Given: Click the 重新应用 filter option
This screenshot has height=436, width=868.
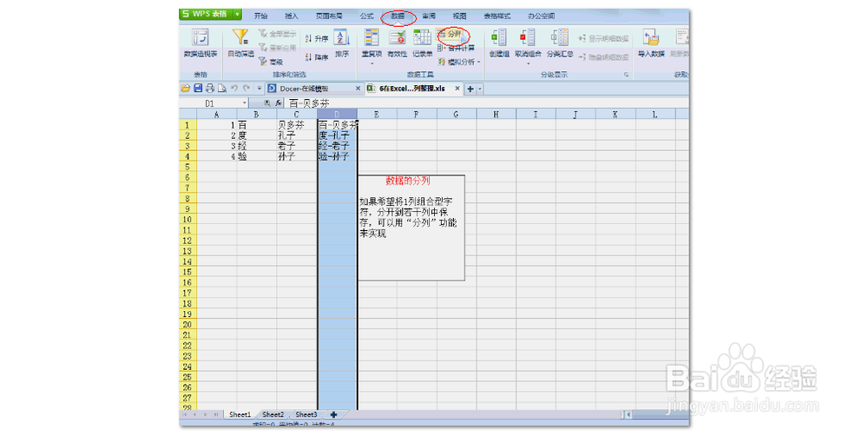Looking at the screenshot, I should 278,48.
